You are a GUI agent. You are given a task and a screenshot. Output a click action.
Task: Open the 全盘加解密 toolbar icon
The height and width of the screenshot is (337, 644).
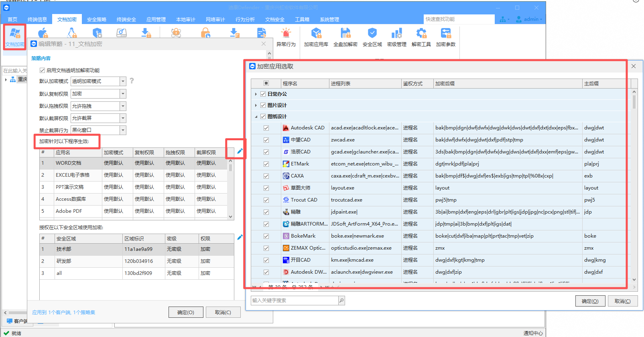pyautogui.click(x=345, y=37)
